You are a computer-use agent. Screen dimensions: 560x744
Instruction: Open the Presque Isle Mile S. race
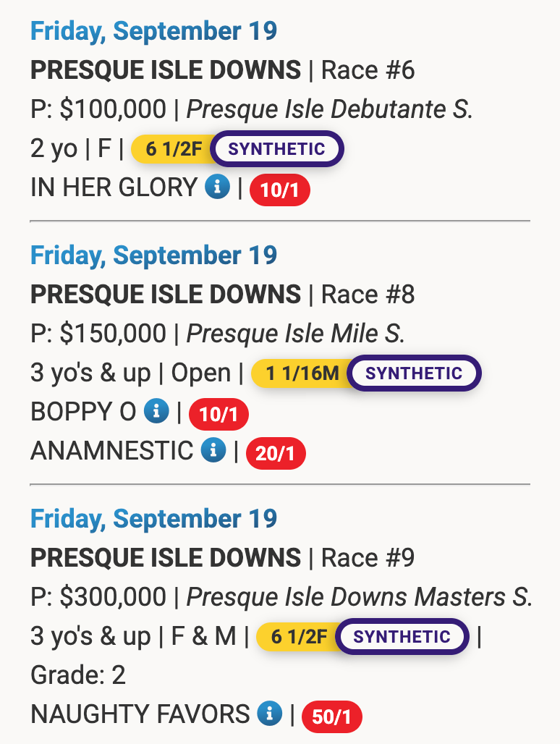click(295, 334)
